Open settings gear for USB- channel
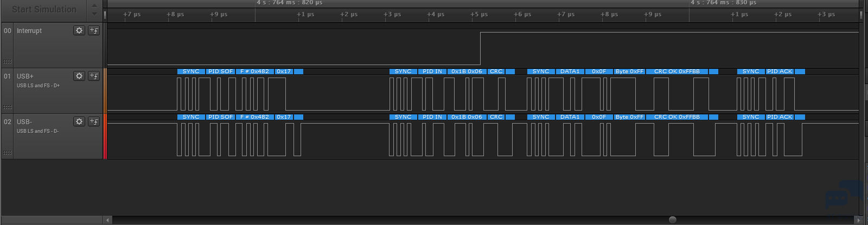868x225 pixels. [x=79, y=121]
